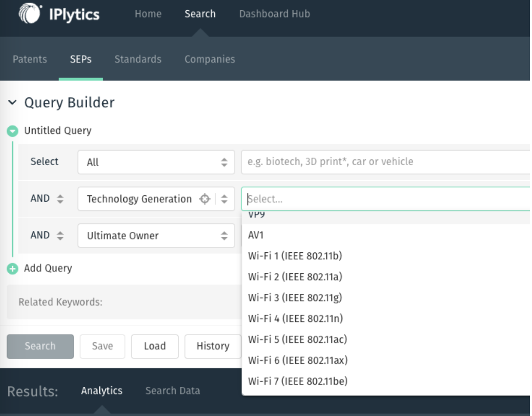Open the All field selector dropdown
This screenshot has height=416, width=532.
[x=156, y=162]
